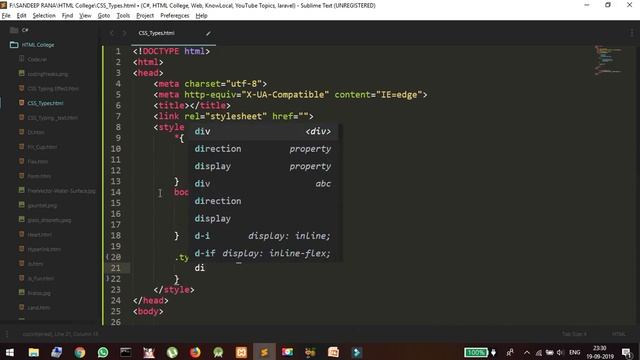
Task: Open Command Prompt from the taskbar
Action: tap(126, 352)
